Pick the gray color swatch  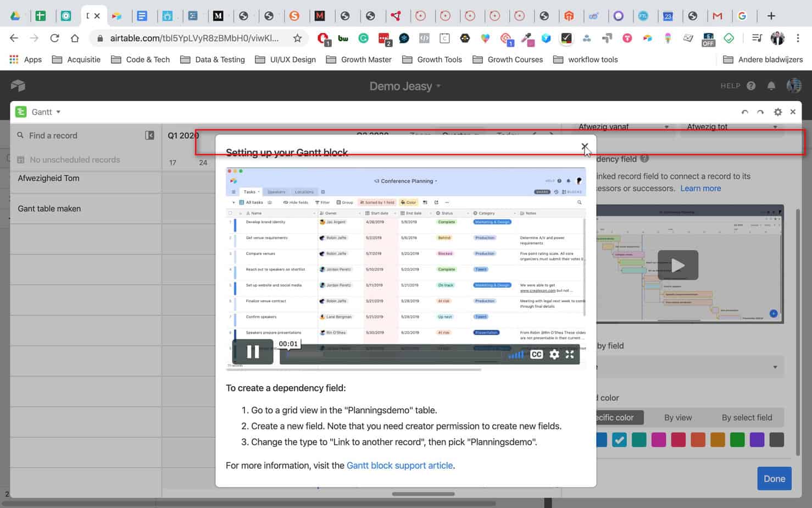point(777,440)
